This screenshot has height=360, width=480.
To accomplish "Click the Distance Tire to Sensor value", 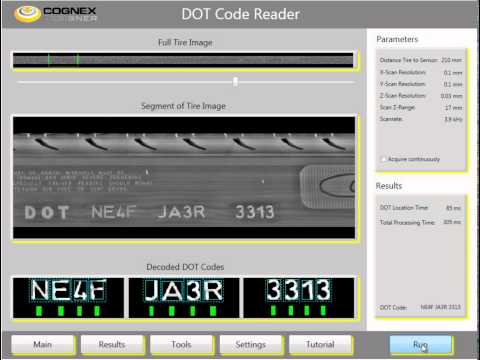I will [451, 60].
